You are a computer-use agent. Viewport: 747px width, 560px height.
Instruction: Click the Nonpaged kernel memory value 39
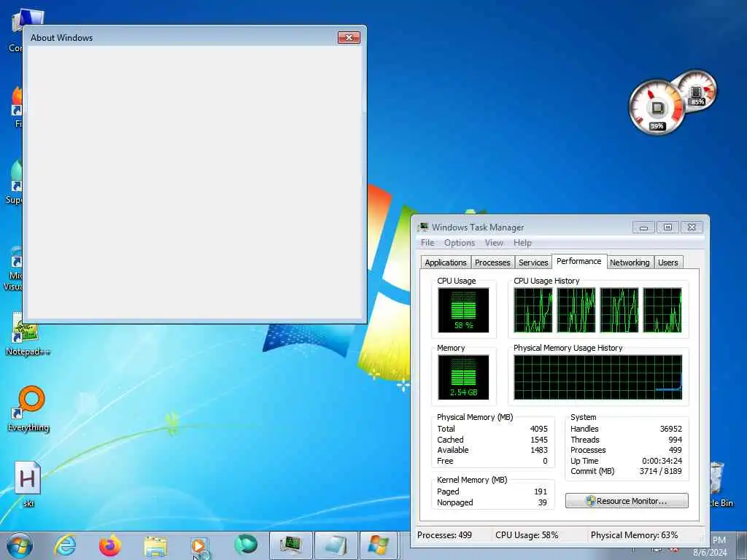(x=543, y=503)
